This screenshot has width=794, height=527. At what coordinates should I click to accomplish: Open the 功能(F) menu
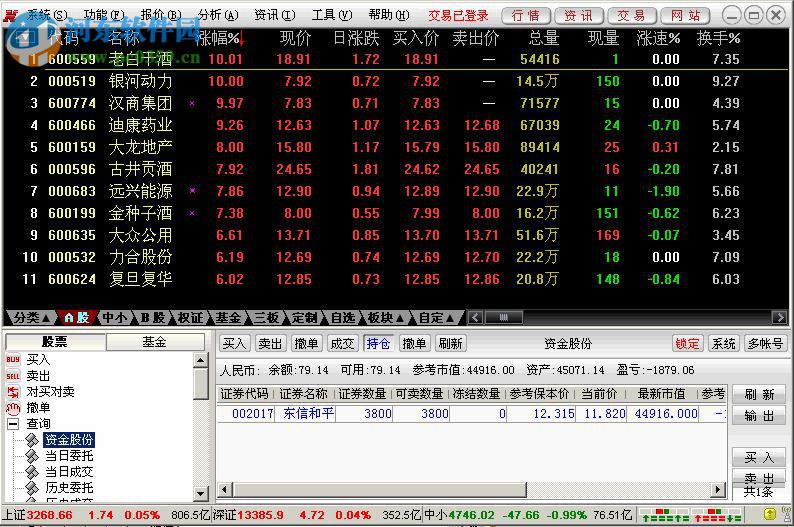point(104,15)
